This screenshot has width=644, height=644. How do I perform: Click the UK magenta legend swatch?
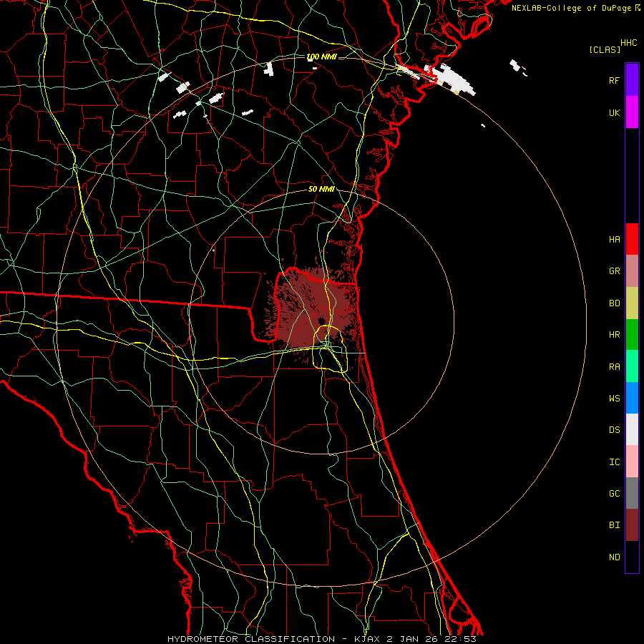632,112
